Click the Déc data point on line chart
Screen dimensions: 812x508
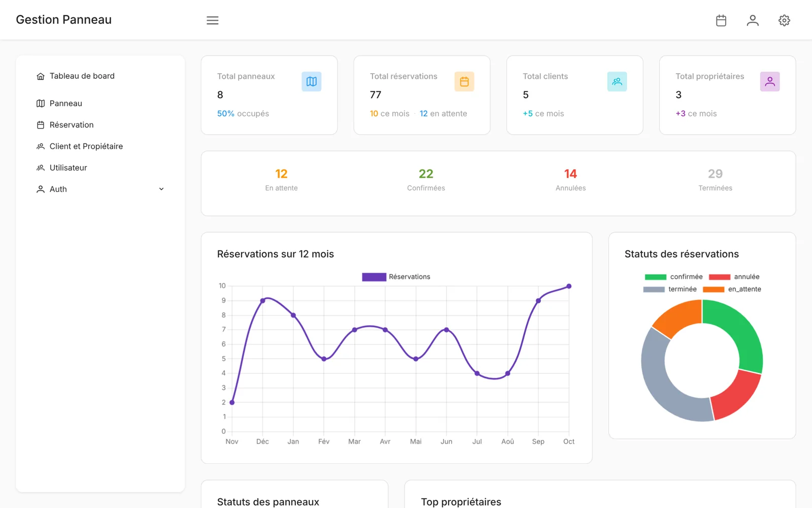pyautogui.click(x=262, y=301)
